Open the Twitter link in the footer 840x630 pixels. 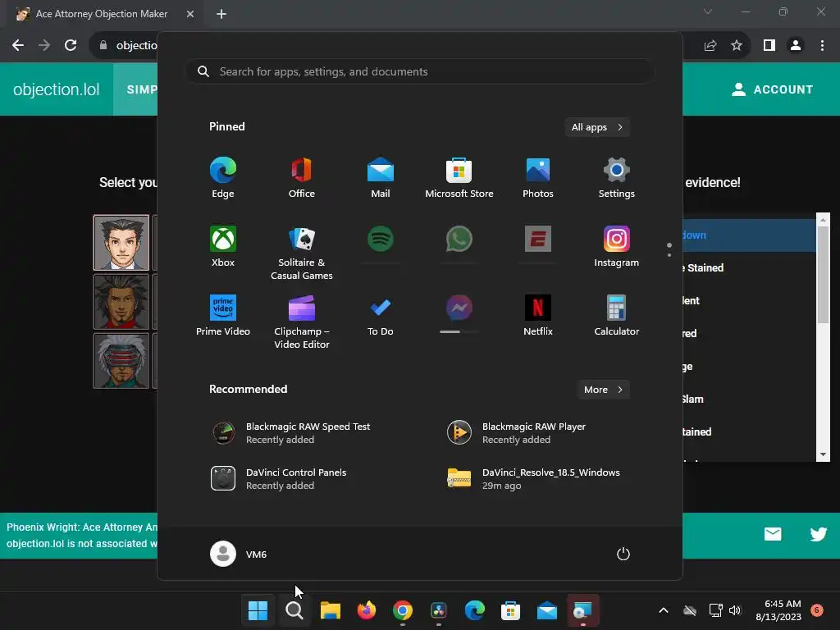point(818,534)
